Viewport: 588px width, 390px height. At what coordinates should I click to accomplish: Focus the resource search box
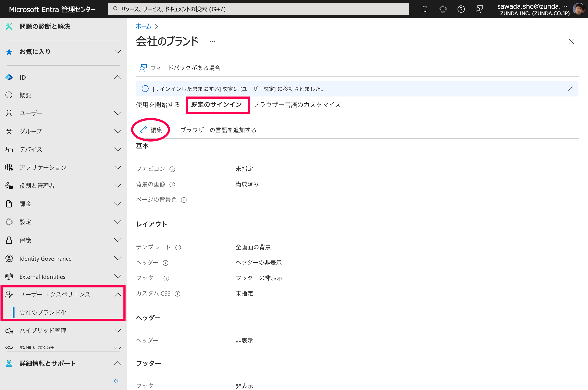point(258,9)
